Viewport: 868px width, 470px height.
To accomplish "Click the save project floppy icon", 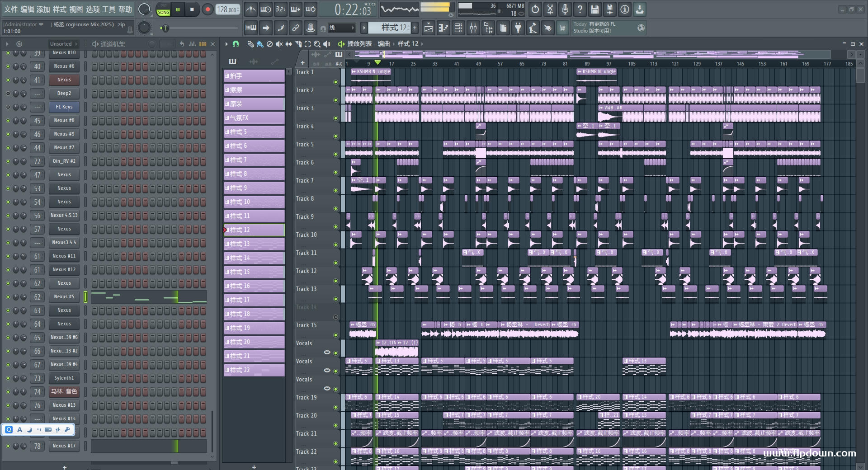I will pyautogui.click(x=595, y=9).
